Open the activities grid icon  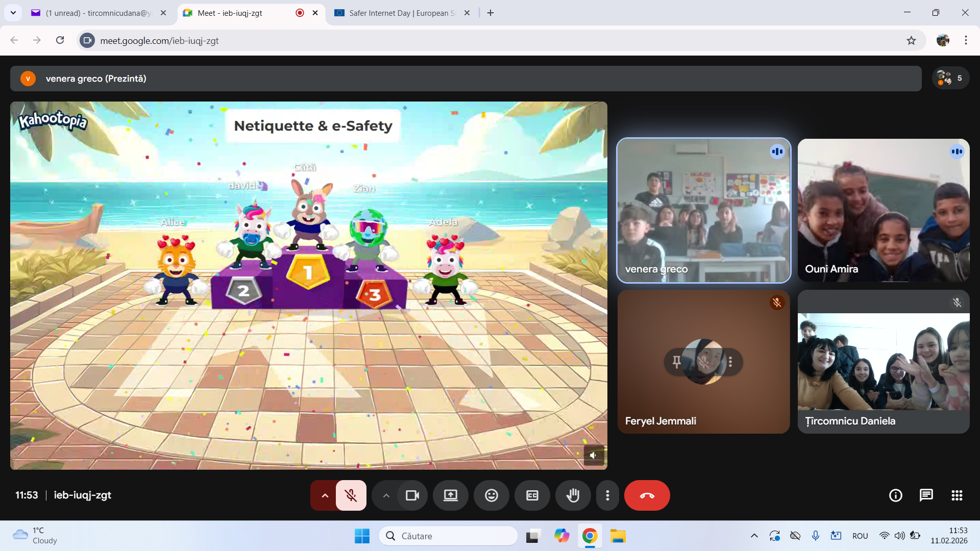(x=957, y=495)
